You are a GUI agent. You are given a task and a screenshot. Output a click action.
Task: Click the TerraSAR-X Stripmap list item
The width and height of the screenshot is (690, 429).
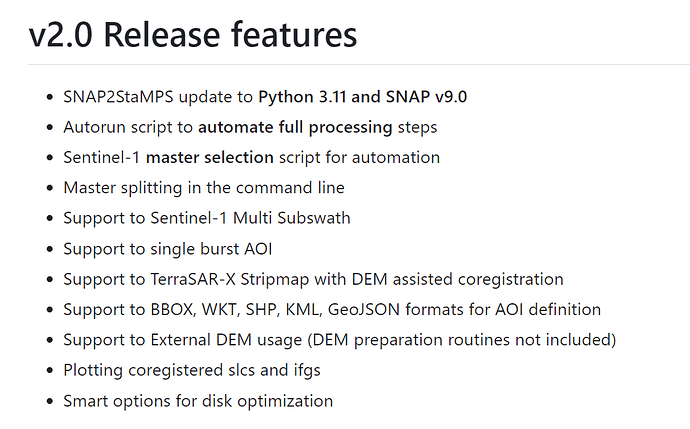pyautogui.click(x=313, y=279)
